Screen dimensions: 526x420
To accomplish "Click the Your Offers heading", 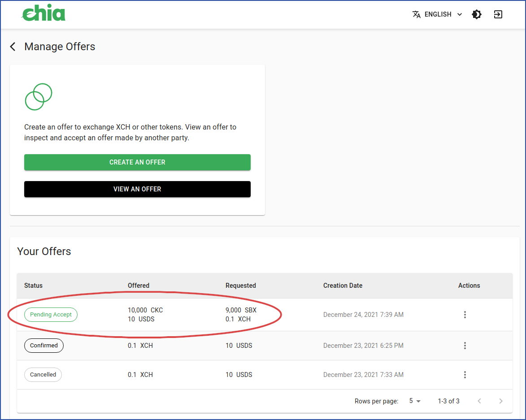I will (44, 251).
